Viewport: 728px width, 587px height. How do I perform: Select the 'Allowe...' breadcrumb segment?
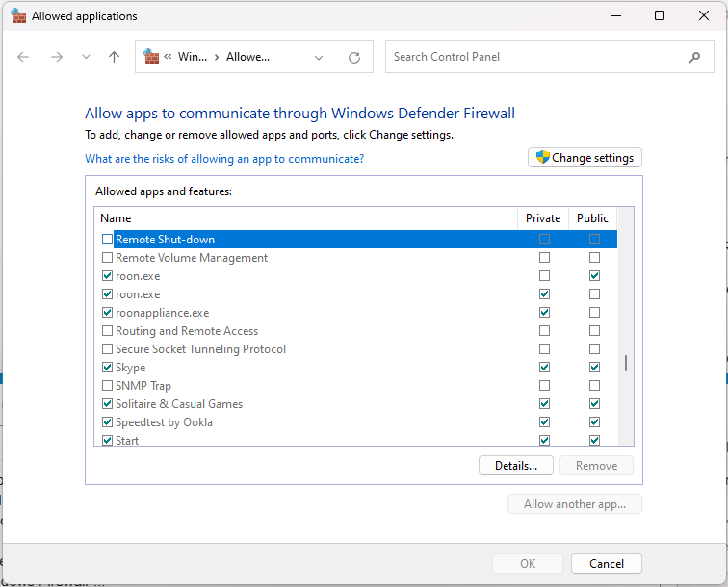click(x=247, y=57)
